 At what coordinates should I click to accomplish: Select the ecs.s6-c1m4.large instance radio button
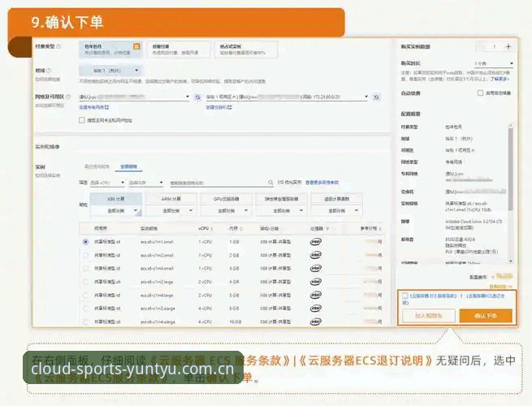point(85,295)
